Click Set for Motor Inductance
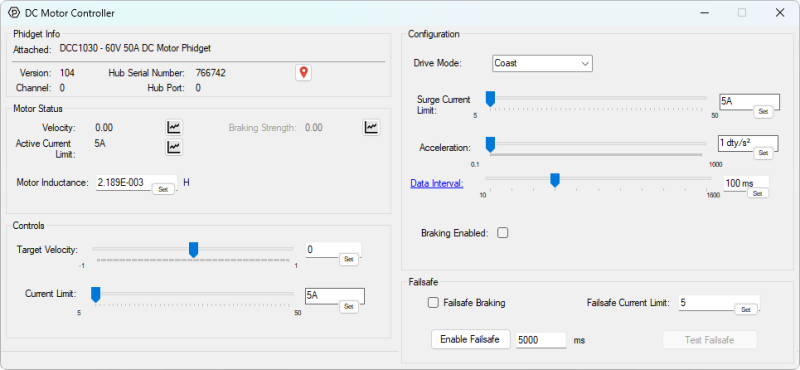 [163, 189]
